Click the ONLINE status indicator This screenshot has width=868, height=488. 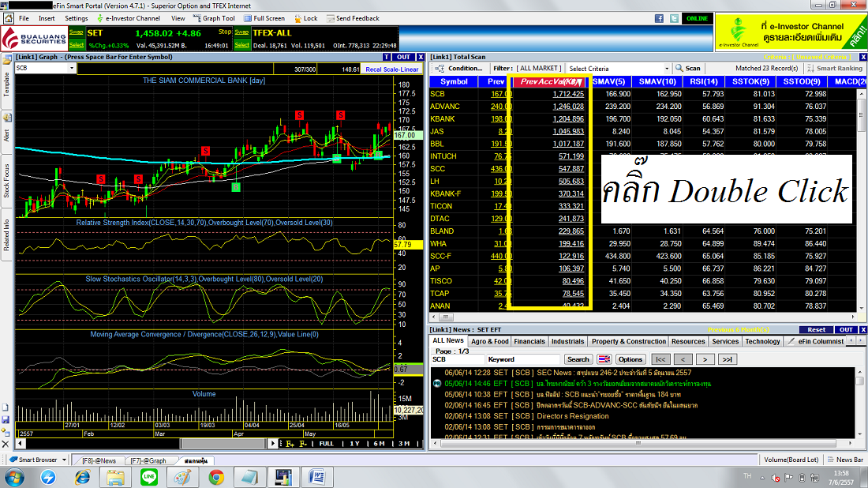(697, 18)
